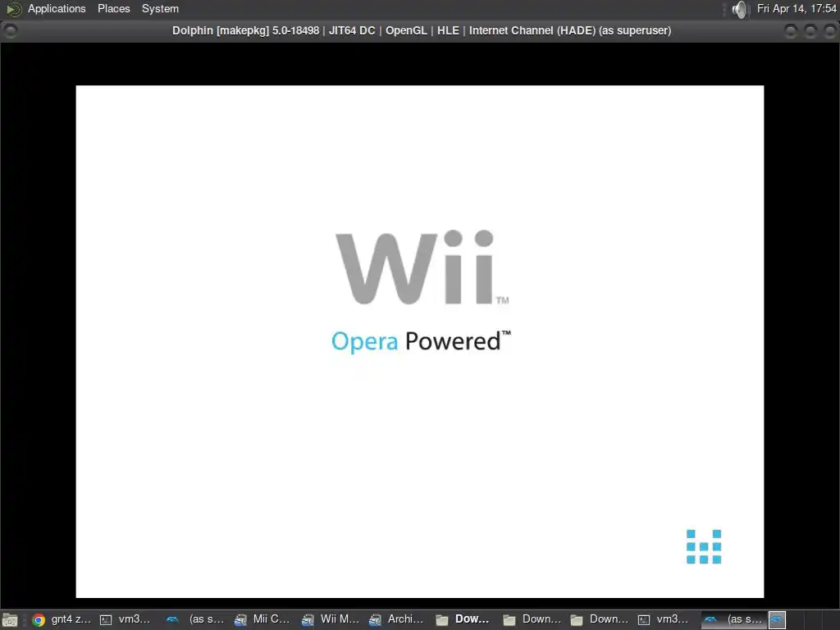Switch to inactive Dolphin '(as s...' taskbar entry

[196, 619]
